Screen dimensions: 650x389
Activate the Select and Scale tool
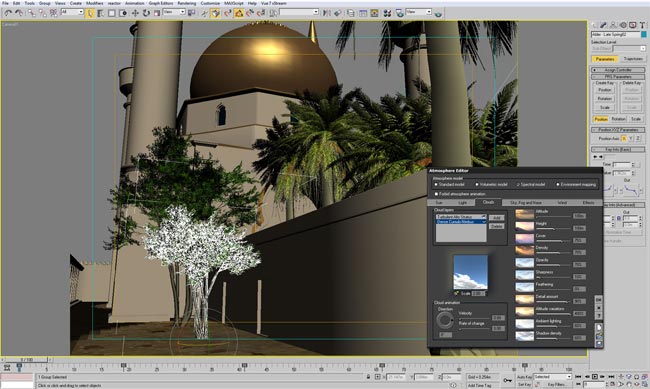pyautogui.click(x=157, y=13)
